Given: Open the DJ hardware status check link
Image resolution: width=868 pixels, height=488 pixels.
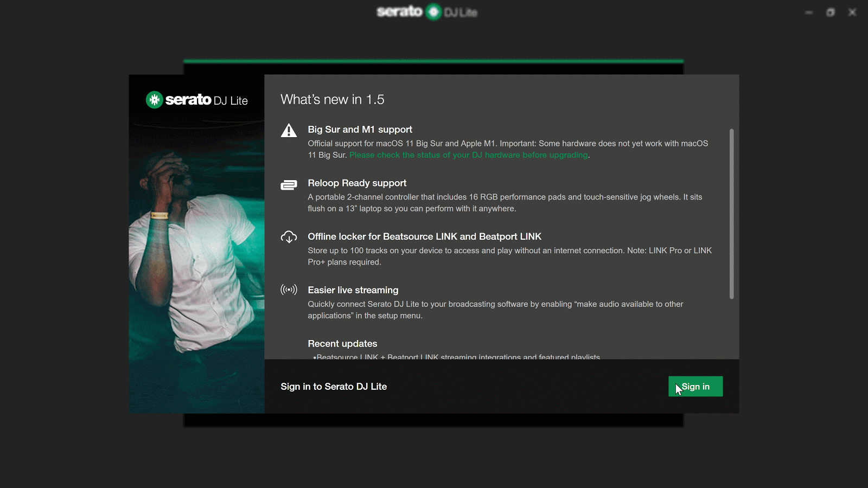Looking at the screenshot, I should pyautogui.click(x=468, y=155).
